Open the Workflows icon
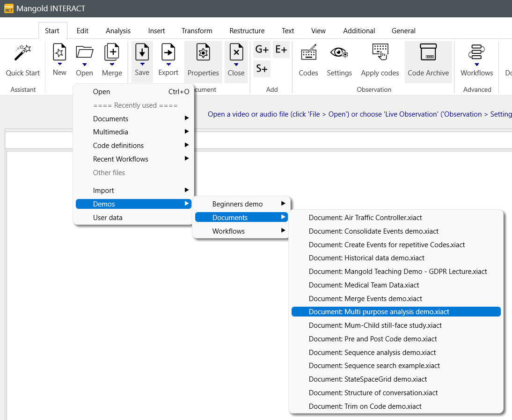512x420 pixels. [477, 52]
